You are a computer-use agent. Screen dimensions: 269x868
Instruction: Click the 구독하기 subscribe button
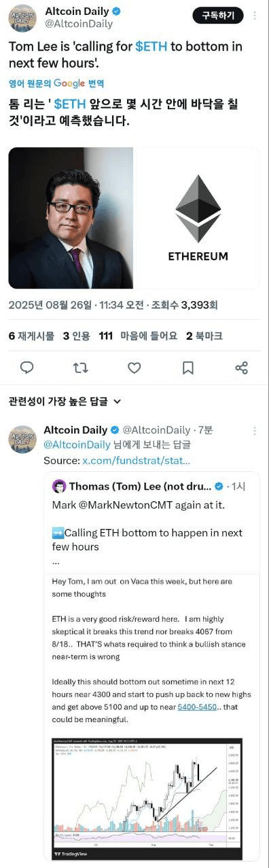(x=217, y=16)
